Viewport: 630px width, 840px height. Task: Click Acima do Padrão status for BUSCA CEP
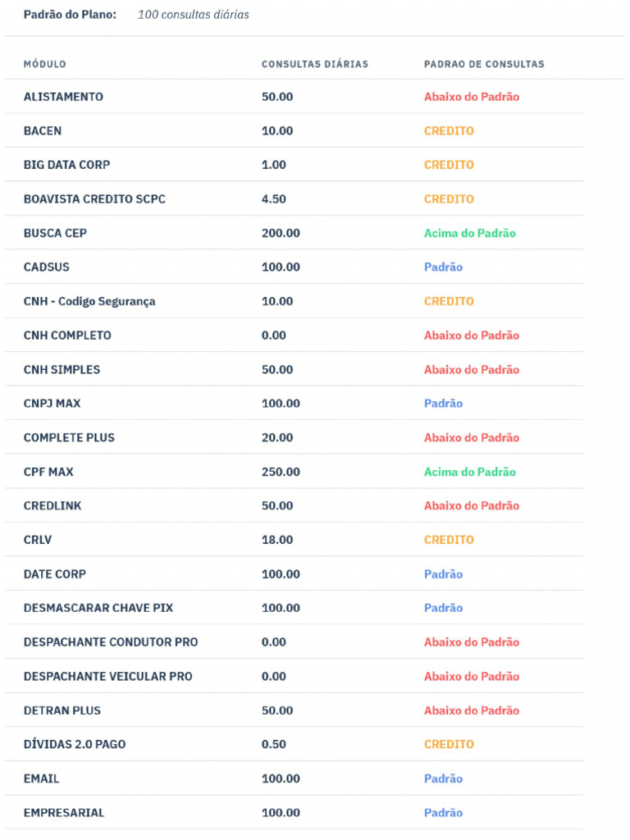pyautogui.click(x=469, y=233)
